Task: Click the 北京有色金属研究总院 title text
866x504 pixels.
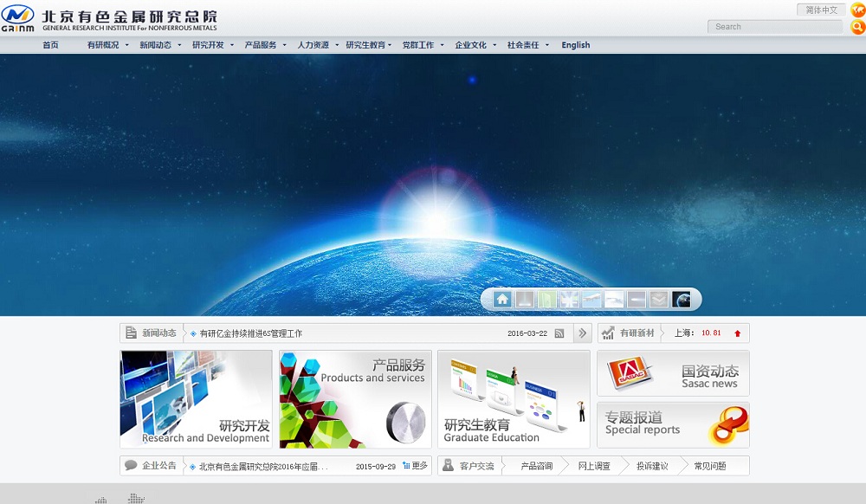Action: coord(130,16)
